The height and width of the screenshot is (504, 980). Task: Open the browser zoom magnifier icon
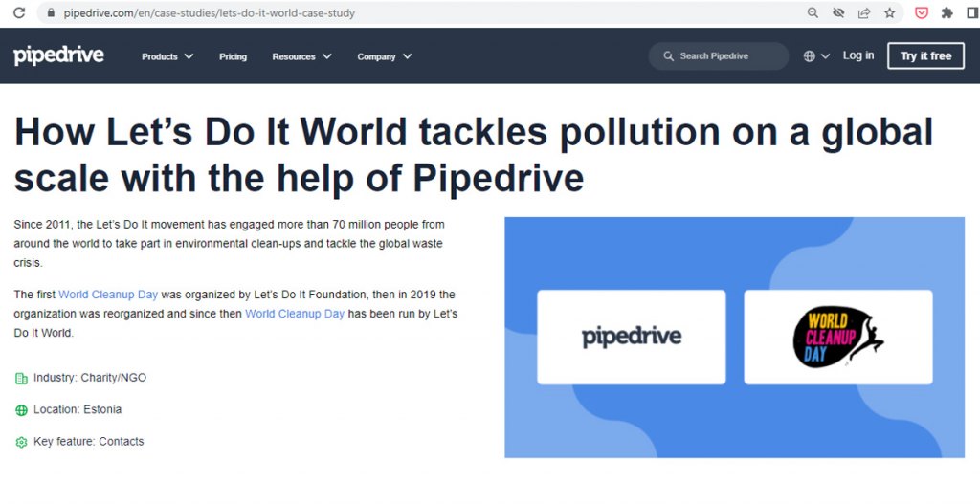pos(813,13)
